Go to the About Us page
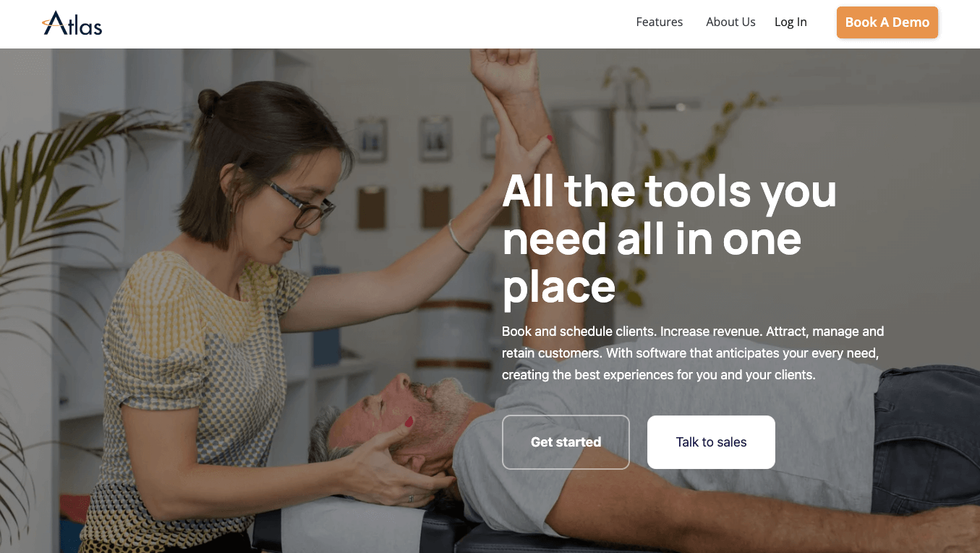The height and width of the screenshot is (553, 980). [730, 22]
